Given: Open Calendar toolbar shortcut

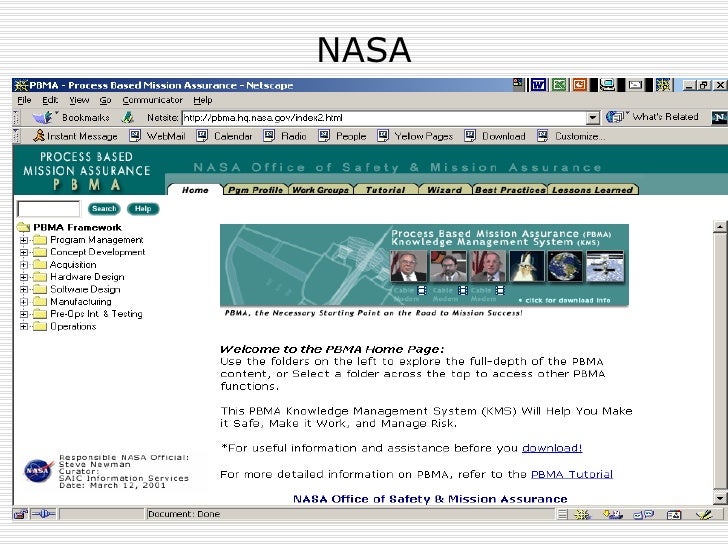Looking at the screenshot, I should (x=224, y=136).
